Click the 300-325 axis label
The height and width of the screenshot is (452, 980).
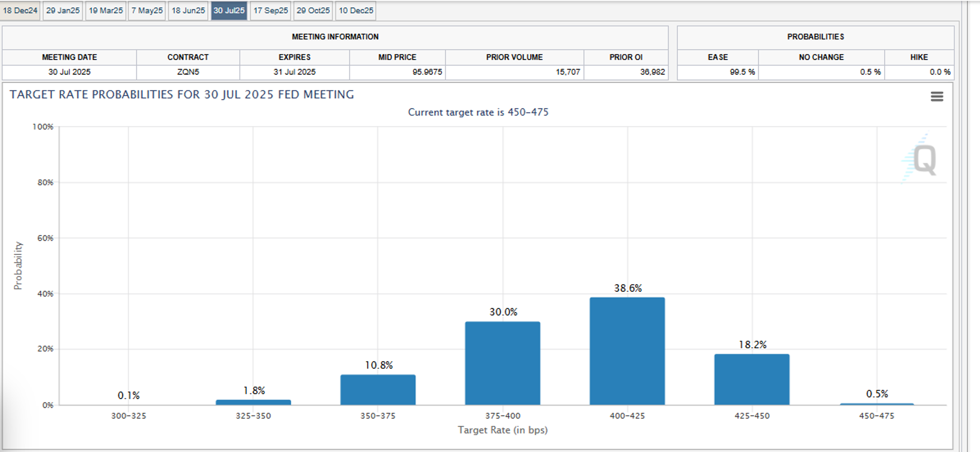click(x=129, y=416)
